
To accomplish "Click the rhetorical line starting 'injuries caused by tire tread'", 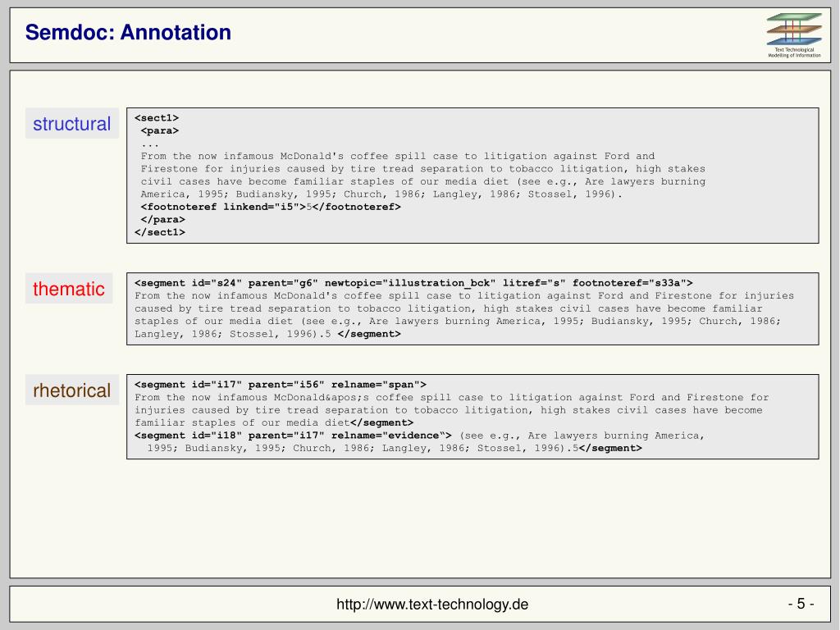I will pos(449,410).
